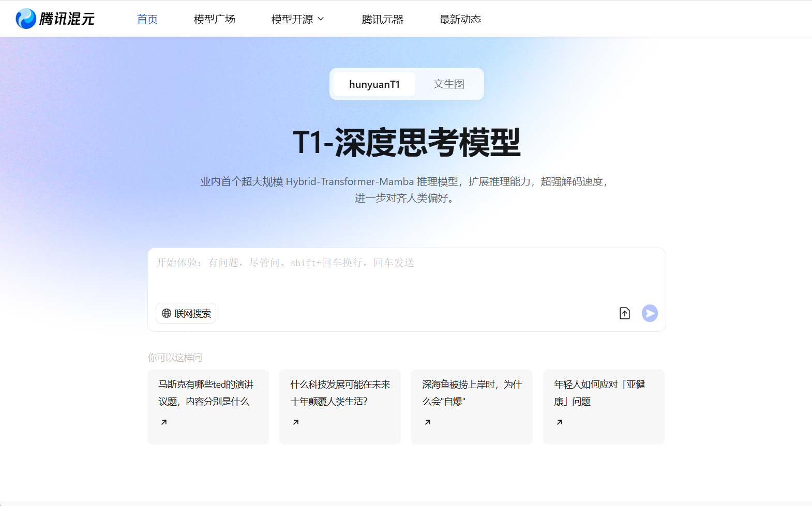
Task: Click arrow icon on the 马斯克 TED card
Action: (164, 422)
